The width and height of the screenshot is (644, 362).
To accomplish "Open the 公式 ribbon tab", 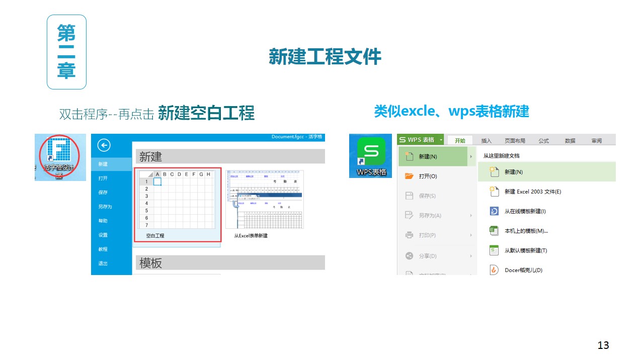I will (x=543, y=141).
